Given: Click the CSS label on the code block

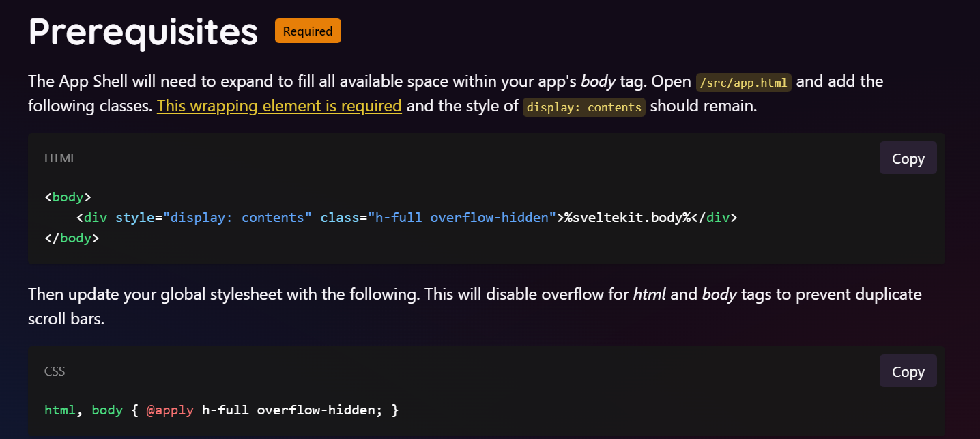Looking at the screenshot, I should click(55, 371).
